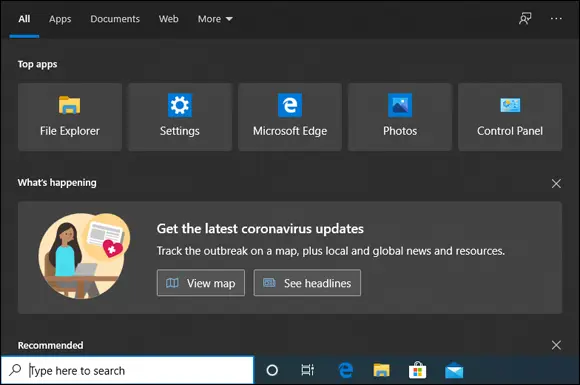
Task: Open the Mail app on the taskbar
Action: [454, 371]
